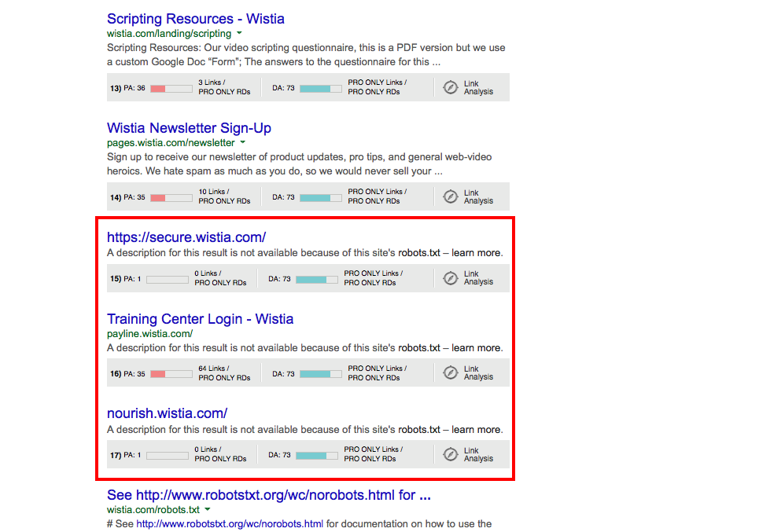
Task: Click PA bar for result 16
Action: pos(171,374)
